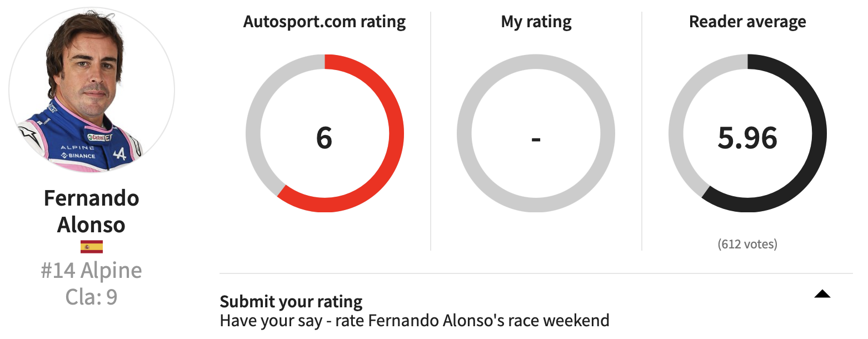Click Fernando Alonso's driver photo
Viewport: 868px width, 339px height.
92,89
